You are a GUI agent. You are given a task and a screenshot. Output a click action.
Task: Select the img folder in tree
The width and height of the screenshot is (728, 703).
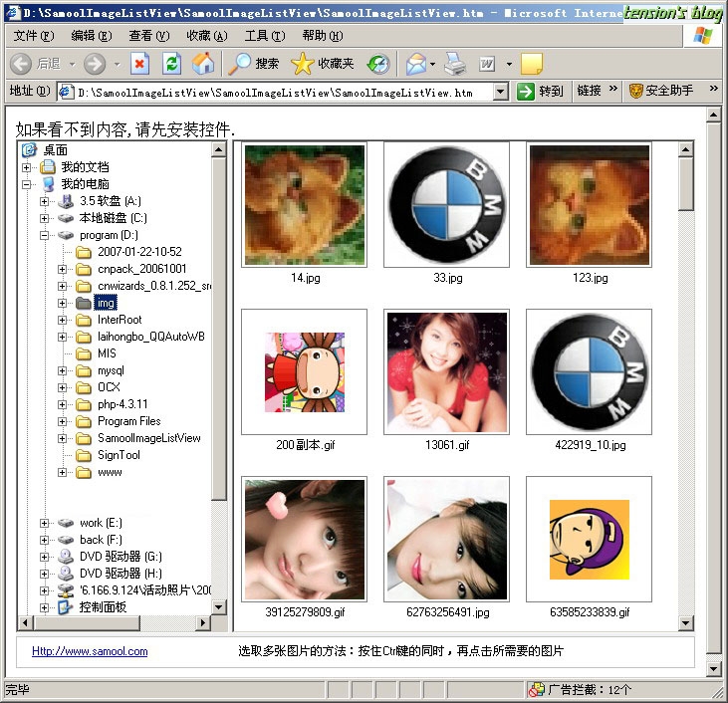pos(106,303)
